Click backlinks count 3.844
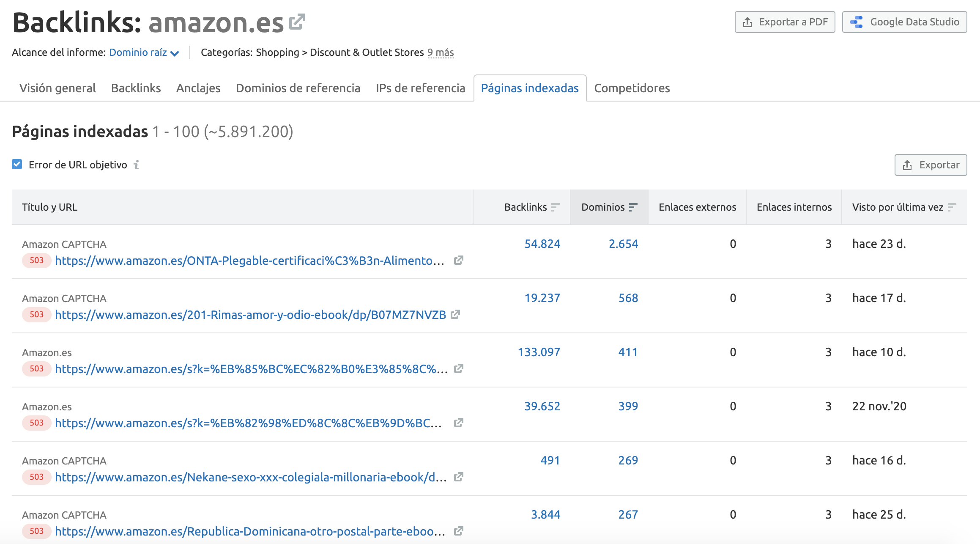Screen dimensions: 980x544 tap(546, 514)
